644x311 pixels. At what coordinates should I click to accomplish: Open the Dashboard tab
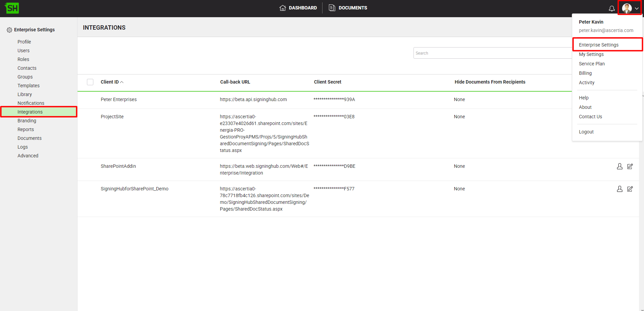click(298, 8)
